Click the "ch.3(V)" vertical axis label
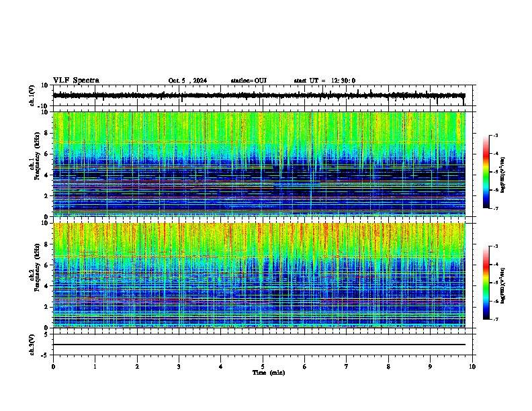The height and width of the screenshot is (411, 532). pyautogui.click(x=32, y=345)
